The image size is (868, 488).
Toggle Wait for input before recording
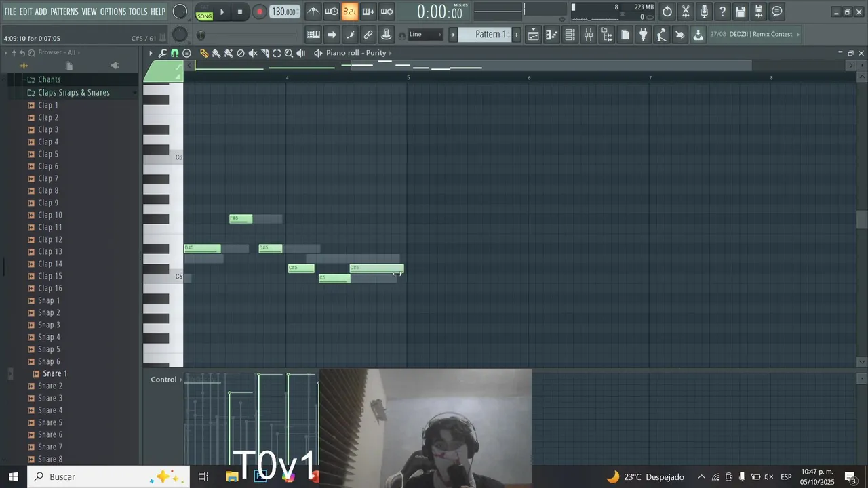[331, 12]
